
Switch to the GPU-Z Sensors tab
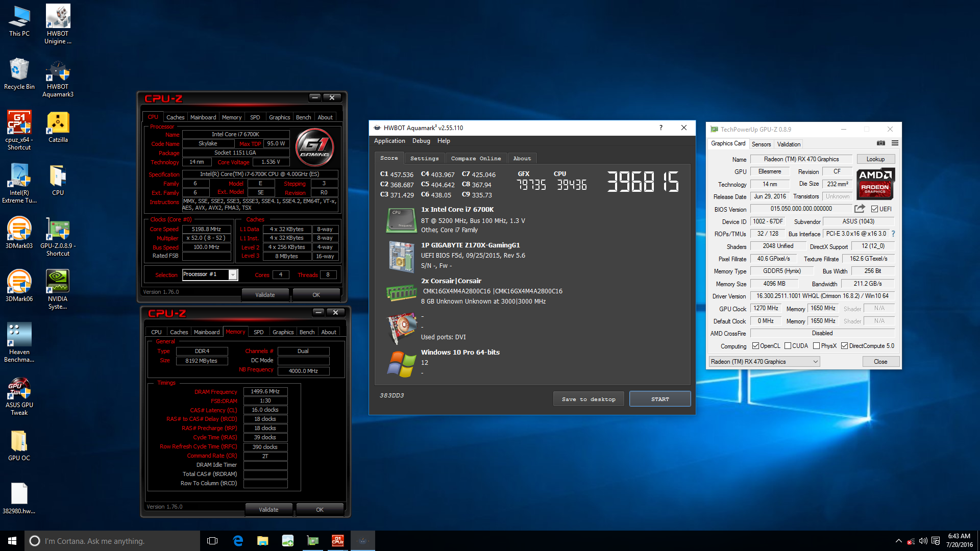(x=761, y=144)
